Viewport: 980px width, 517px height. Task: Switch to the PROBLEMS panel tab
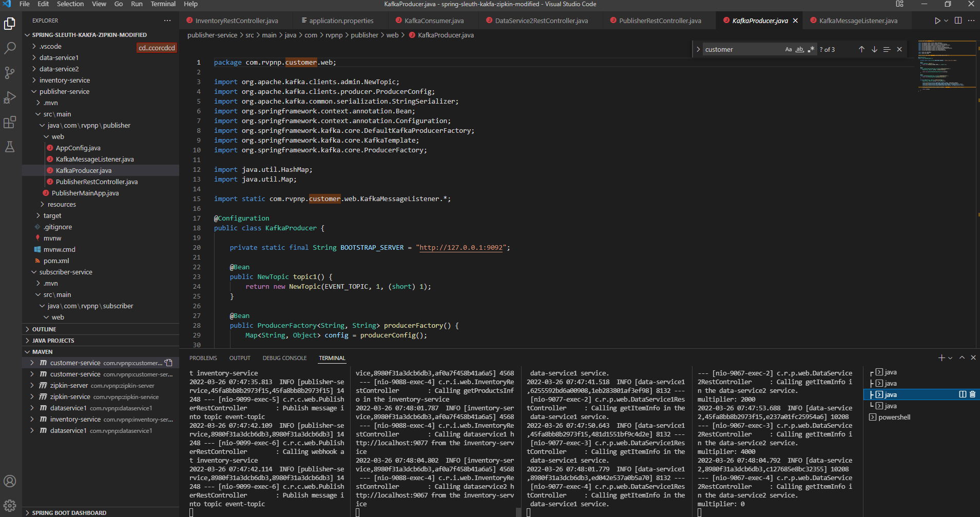(203, 358)
